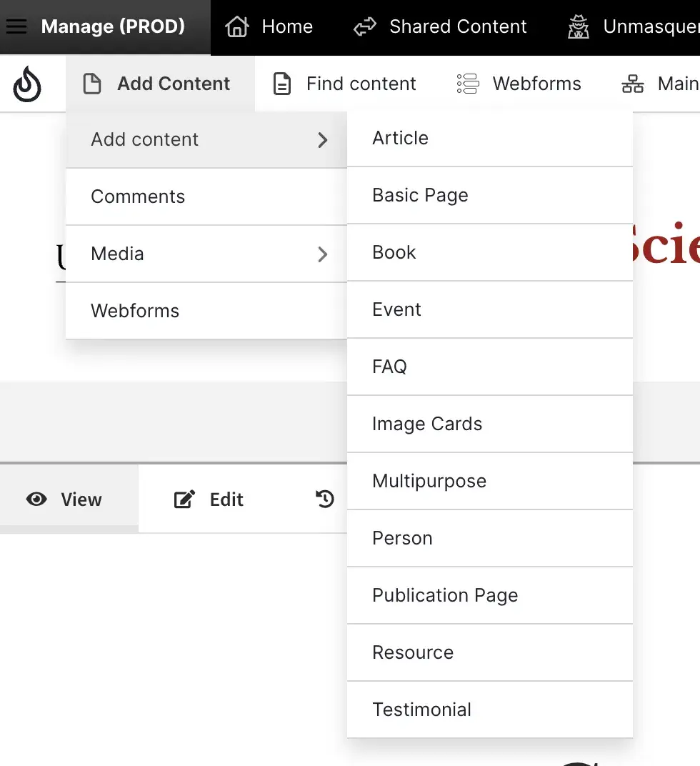Expand the Add content submenu arrow

pyautogui.click(x=323, y=139)
